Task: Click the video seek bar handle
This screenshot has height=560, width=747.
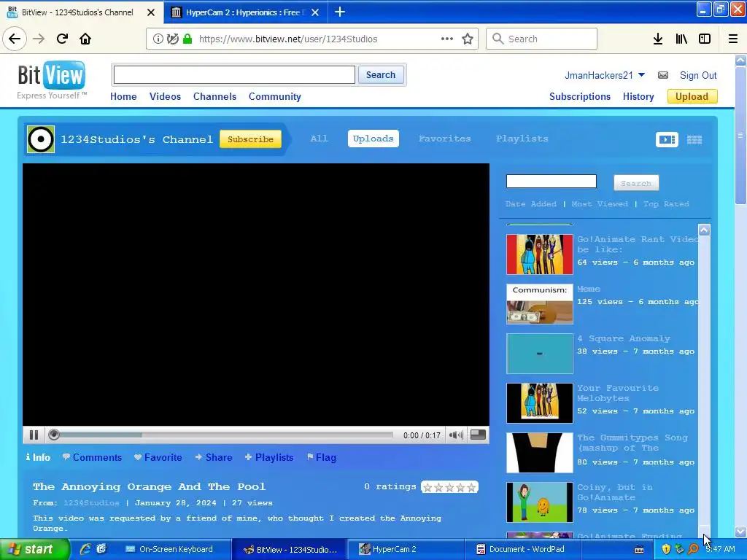Action: pyautogui.click(x=54, y=435)
